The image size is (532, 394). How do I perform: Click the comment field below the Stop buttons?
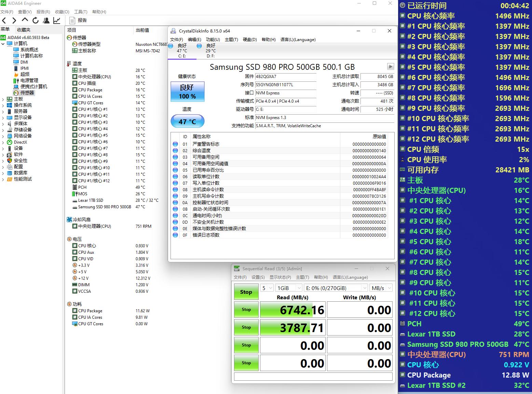click(x=313, y=376)
